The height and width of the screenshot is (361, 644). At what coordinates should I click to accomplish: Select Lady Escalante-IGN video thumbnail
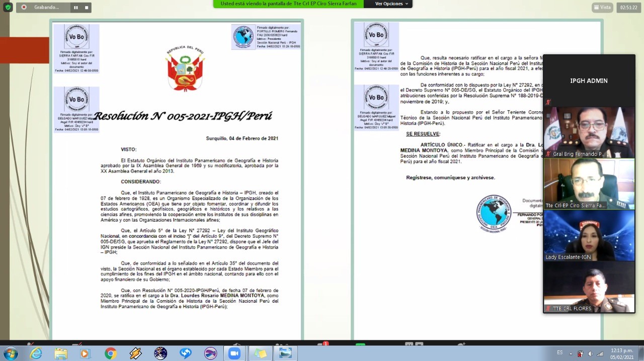pos(589,236)
